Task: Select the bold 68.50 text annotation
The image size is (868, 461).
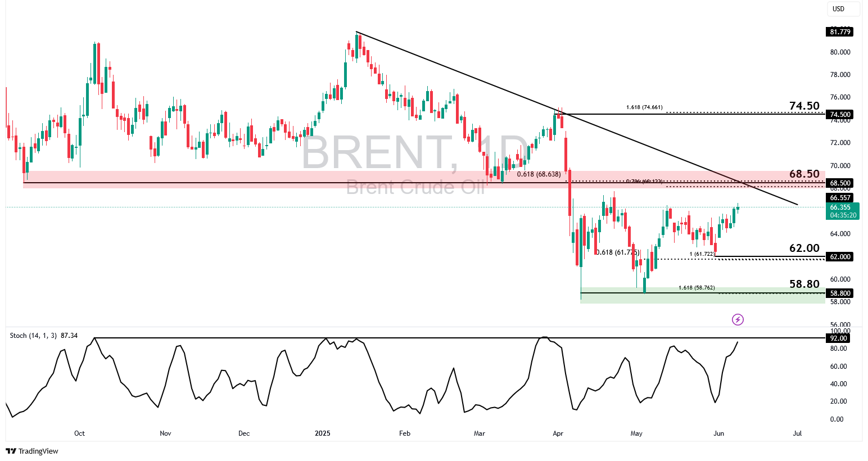Action: coord(804,174)
